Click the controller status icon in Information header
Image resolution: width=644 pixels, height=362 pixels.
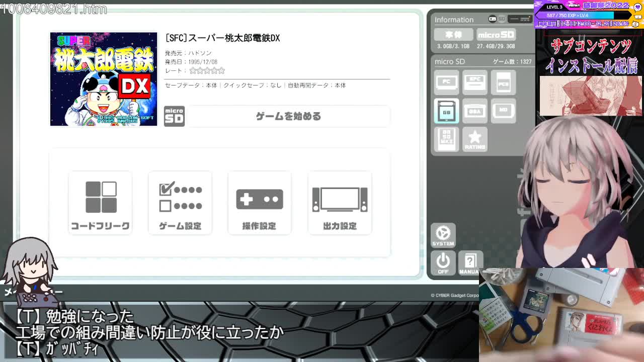pos(493,19)
